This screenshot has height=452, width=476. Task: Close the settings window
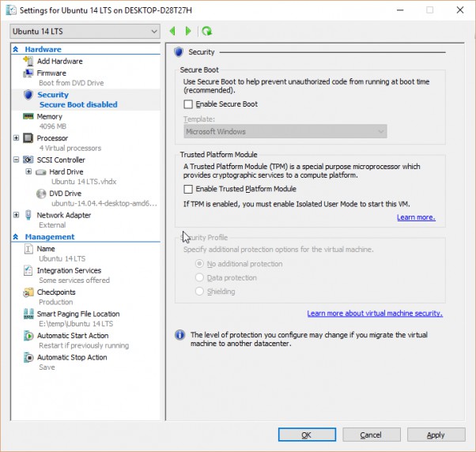(460, 10)
